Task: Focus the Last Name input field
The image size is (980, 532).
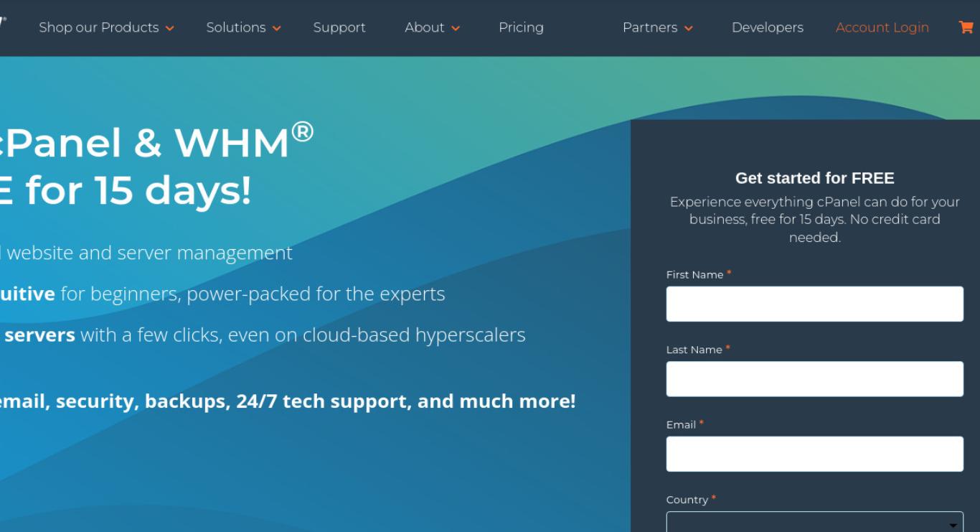Action: point(815,379)
